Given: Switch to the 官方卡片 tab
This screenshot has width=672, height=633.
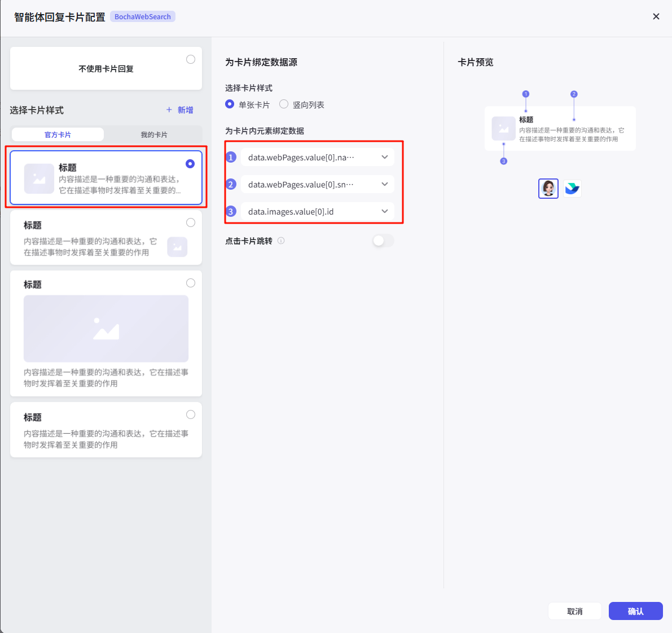Looking at the screenshot, I should [x=57, y=134].
